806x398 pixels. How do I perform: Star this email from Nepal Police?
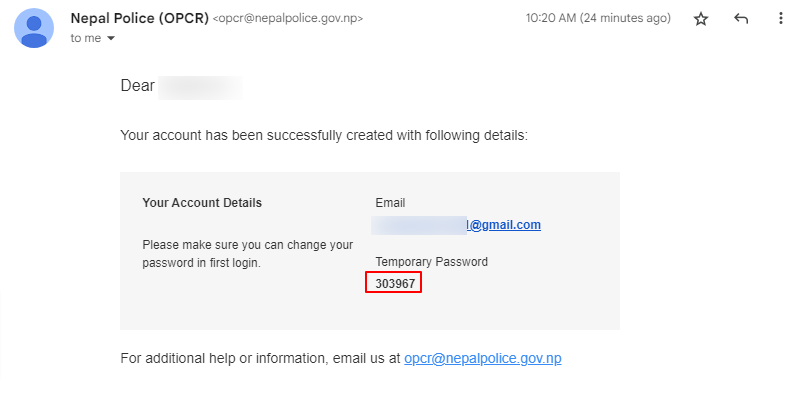click(701, 19)
